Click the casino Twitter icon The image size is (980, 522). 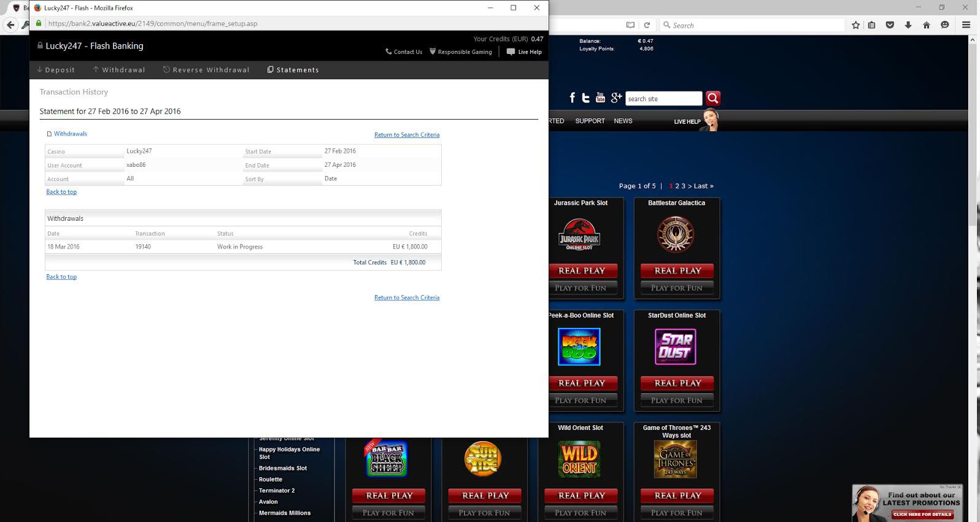(585, 98)
